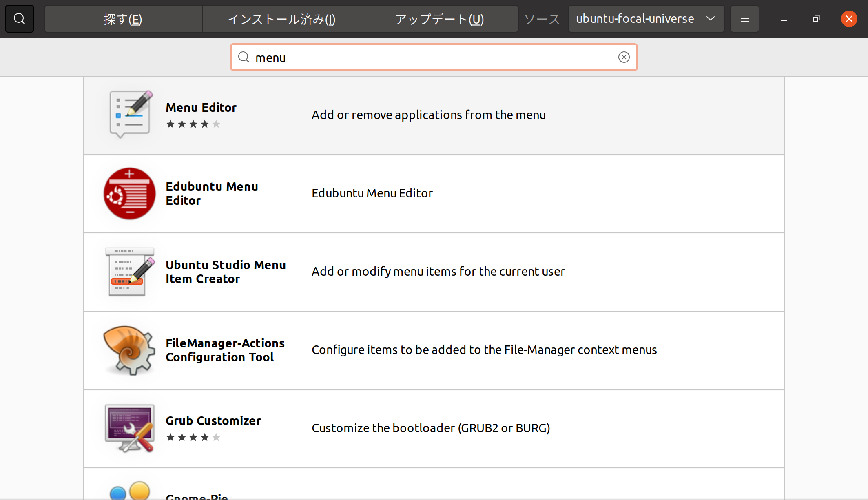Select Ubuntu Studio Menu Item Creator title

(x=226, y=272)
